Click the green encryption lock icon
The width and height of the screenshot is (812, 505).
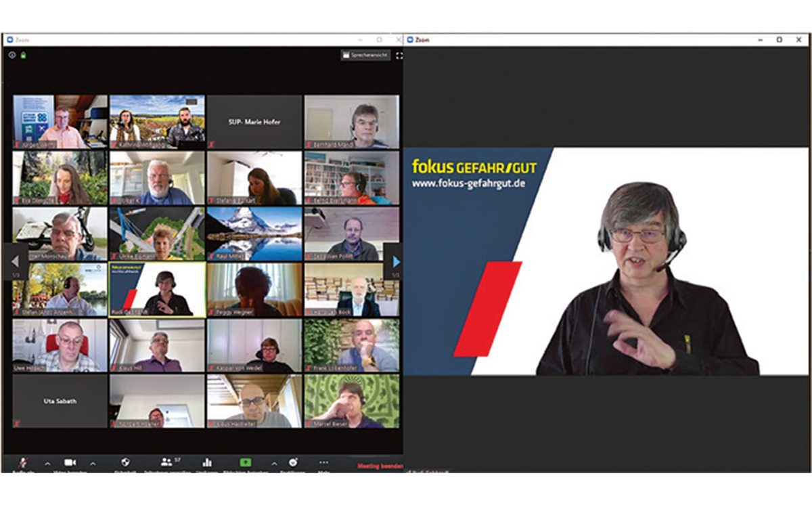[x=23, y=55]
